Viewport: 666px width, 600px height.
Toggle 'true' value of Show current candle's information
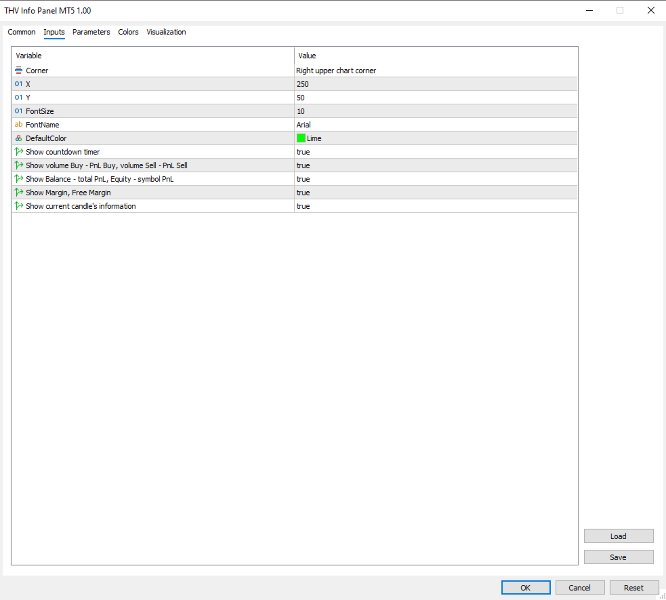pos(436,206)
